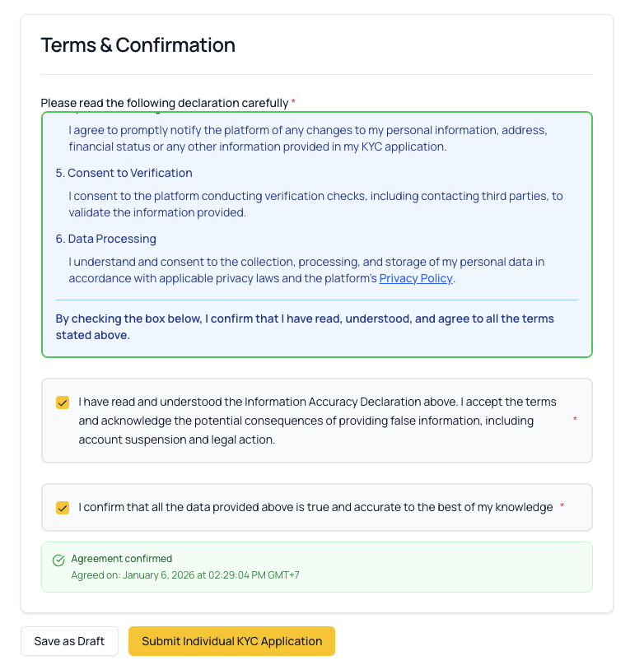Click the Terms & Confirmation page title
644x665 pixels.
click(138, 45)
